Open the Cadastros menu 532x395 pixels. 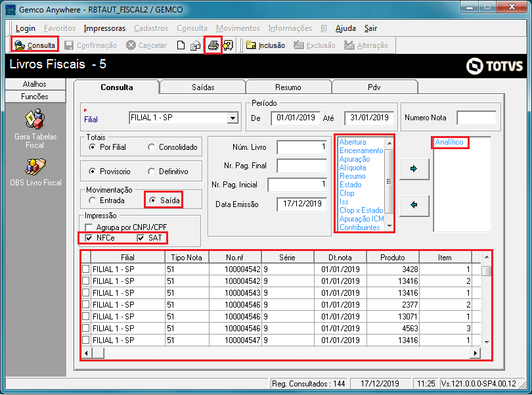click(x=151, y=28)
